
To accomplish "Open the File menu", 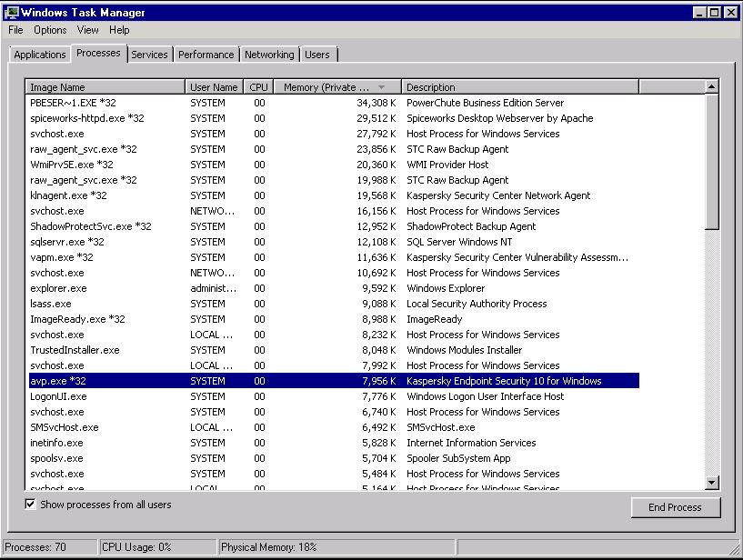I will (x=15, y=30).
